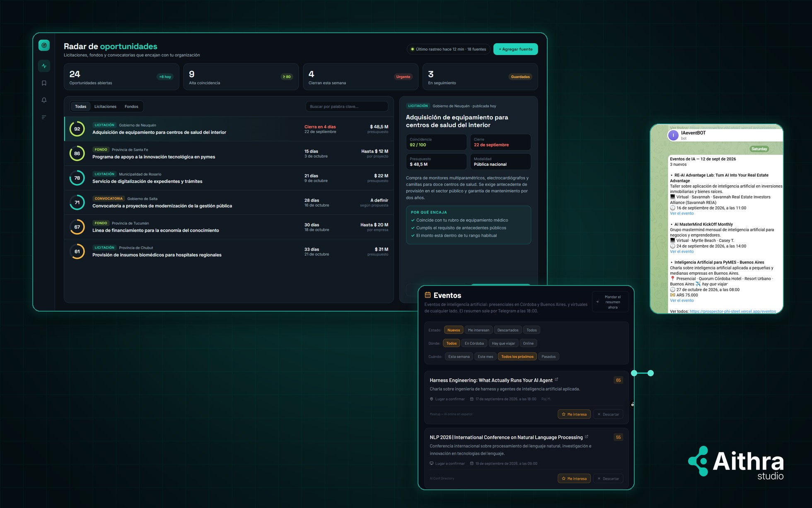Select Cuándo filter Esta semana

click(459, 356)
